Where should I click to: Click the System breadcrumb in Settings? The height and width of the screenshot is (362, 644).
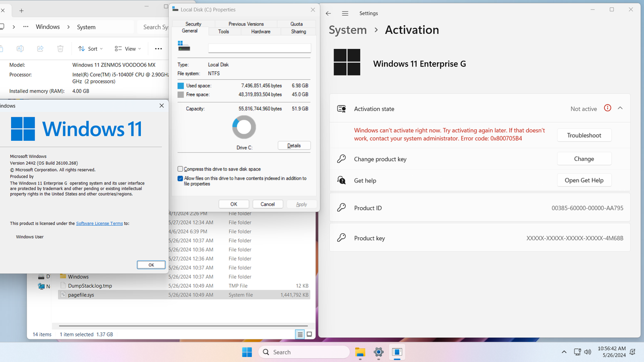coord(348,30)
